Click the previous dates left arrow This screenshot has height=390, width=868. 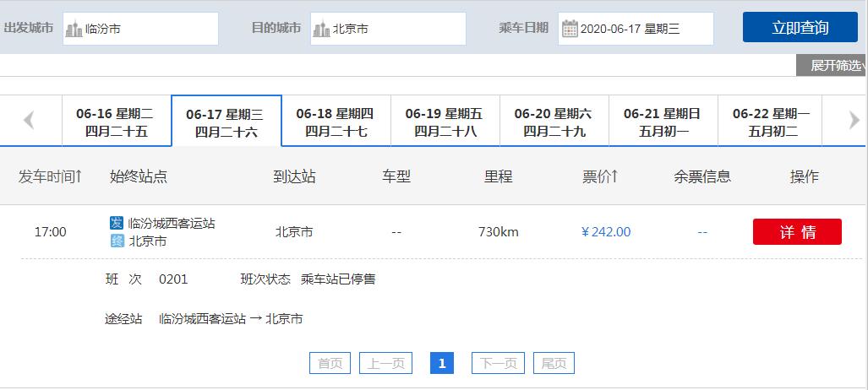tap(29, 120)
